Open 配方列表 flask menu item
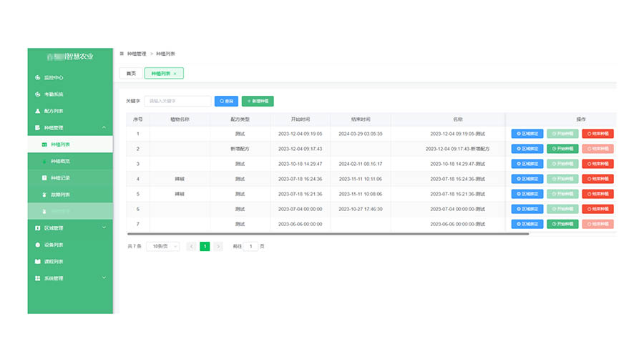The height and width of the screenshot is (362, 644). tap(54, 111)
